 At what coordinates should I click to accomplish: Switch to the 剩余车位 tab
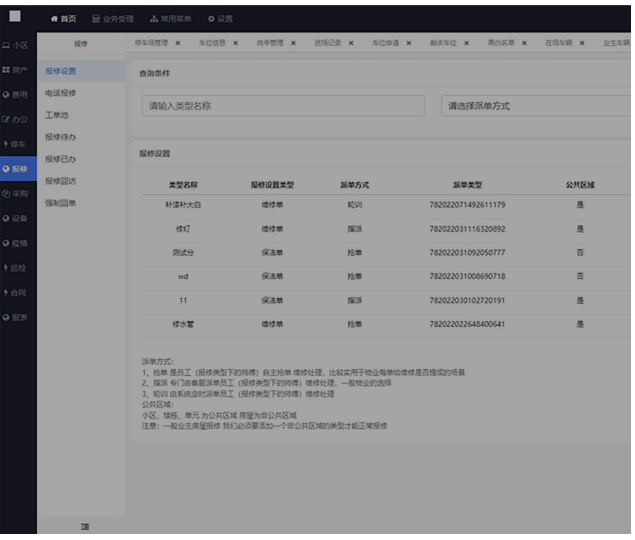pyautogui.click(x=443, y=43)
